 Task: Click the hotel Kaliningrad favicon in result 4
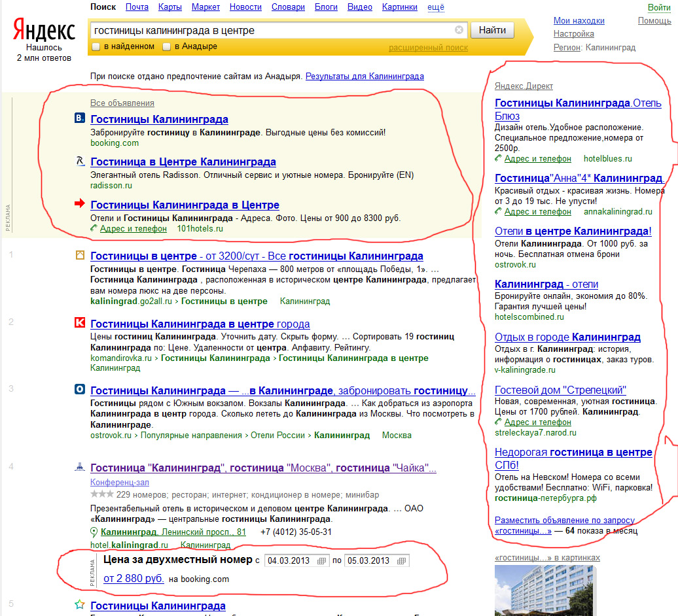coord(80,466)
